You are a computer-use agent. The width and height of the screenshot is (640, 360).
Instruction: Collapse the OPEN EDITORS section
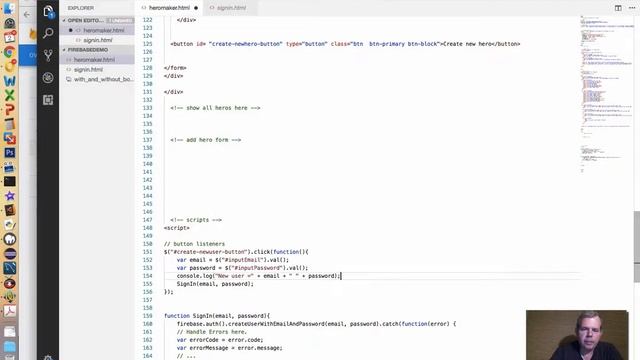tap(97, 20)
